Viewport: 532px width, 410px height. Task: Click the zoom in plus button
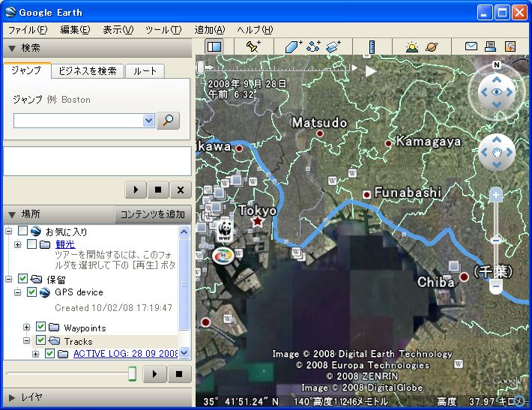(496, 195)
